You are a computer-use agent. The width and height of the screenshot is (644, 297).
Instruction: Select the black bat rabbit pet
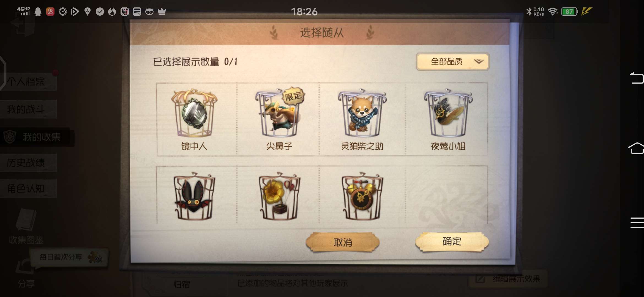coord(194,196)
